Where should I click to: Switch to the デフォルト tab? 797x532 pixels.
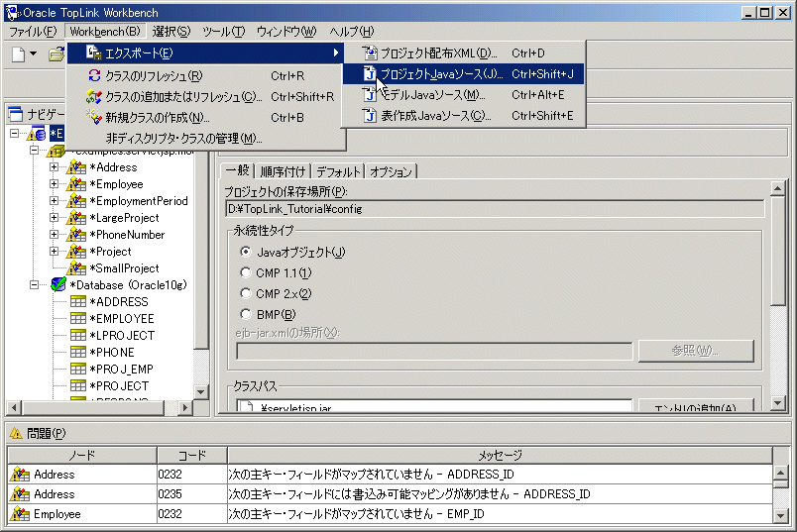(x=338, y=171)
